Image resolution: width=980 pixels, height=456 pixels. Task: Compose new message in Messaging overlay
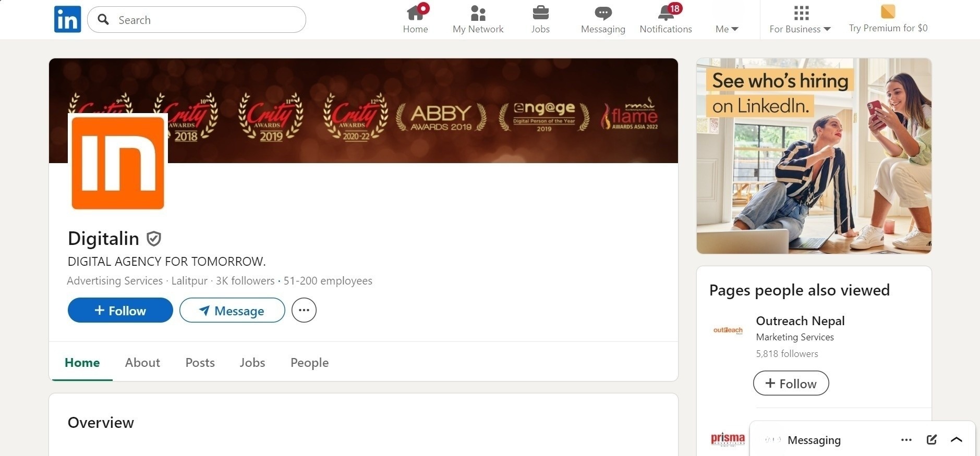click(931, 440)
